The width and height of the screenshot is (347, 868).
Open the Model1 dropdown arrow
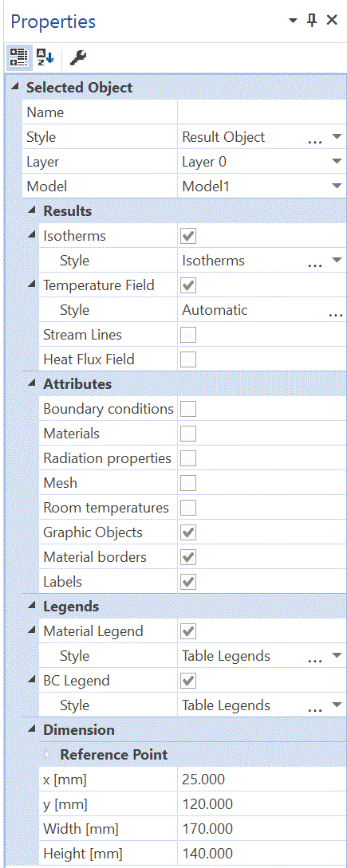click(x=337, y=187)
